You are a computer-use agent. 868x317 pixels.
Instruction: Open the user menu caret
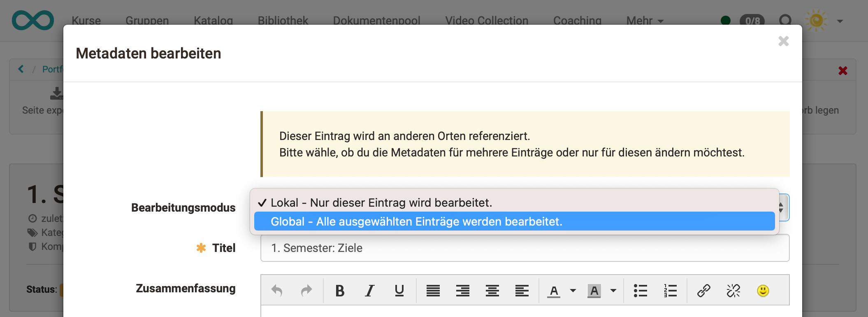840,21
